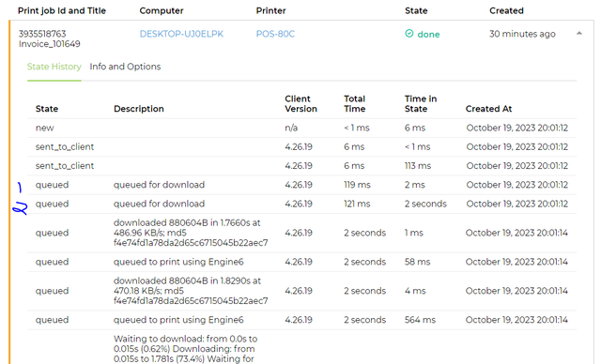The width and height of the screenshot is (601, 364).
Task: Click the '58 ms' time in state cell
Action: pyautogui.click(x=417, y=262)
